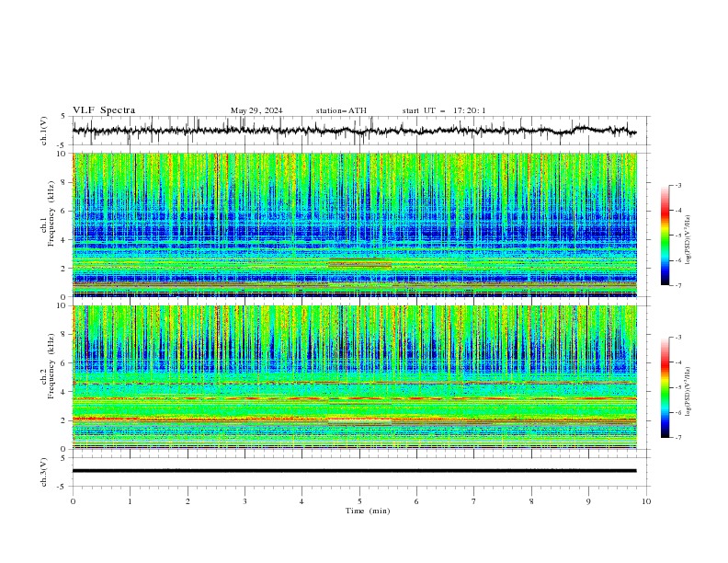Click the 'start UT = 17:20:1' text
This screenshot has width=728, height=563.
pos(444,110)
